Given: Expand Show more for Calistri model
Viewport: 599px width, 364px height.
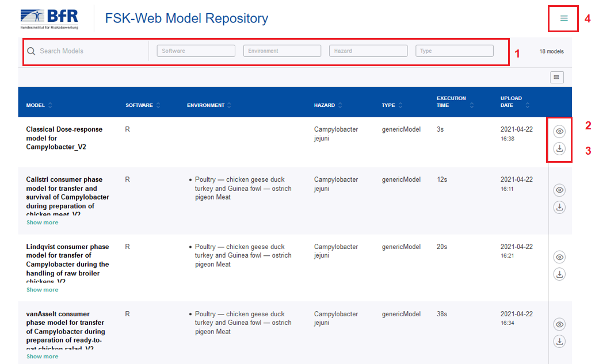Looking at the screenshot, I should click(x=43, y=223).
